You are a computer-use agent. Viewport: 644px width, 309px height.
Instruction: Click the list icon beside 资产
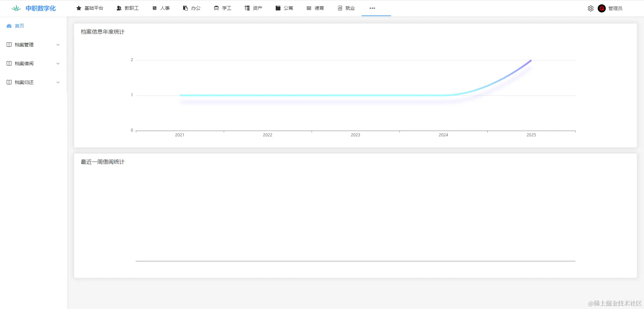coord(247,8)
